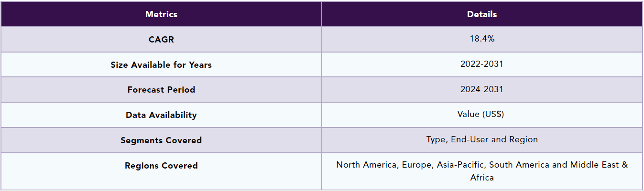
Task: Click the Details column header
Action: (482, 14)
